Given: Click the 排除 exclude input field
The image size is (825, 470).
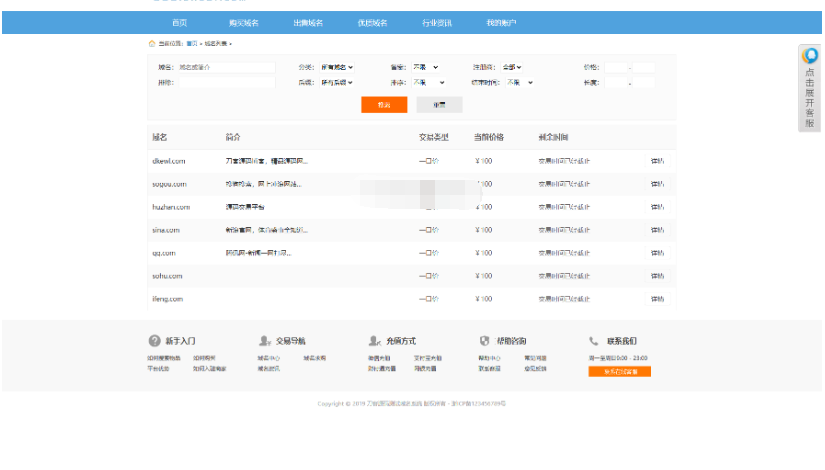Looking at the screenshot, I should pyautogui.click(x=226, y=83).
